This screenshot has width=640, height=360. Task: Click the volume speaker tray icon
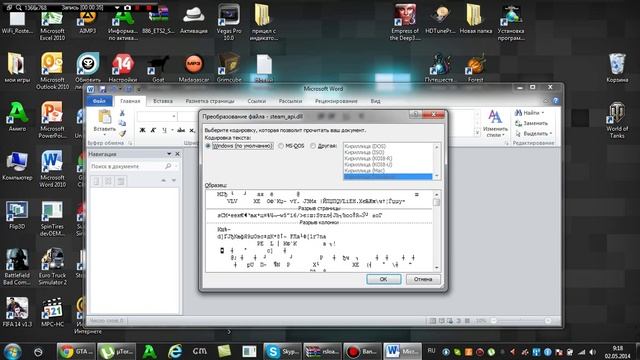point(592,351)
